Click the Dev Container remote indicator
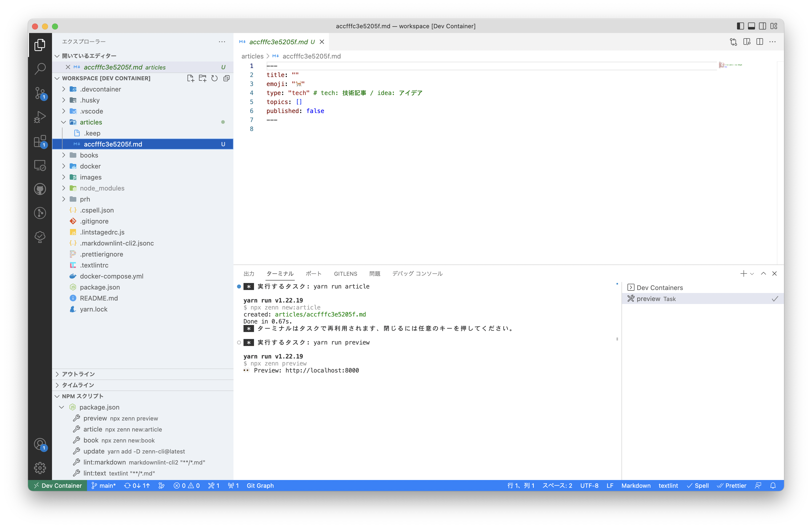Viewport: 812px width, 528px height. pos(58,485)
